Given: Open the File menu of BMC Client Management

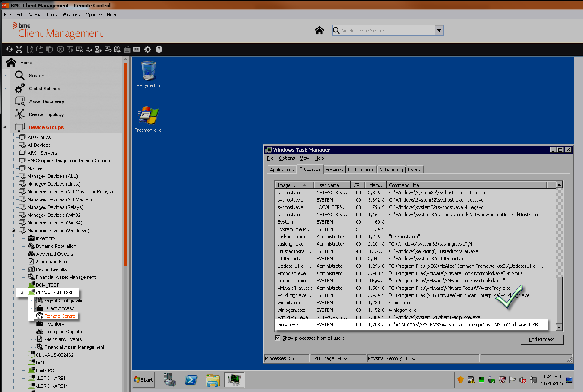Looking at the screenshot, I should click(x=7, y=15).
